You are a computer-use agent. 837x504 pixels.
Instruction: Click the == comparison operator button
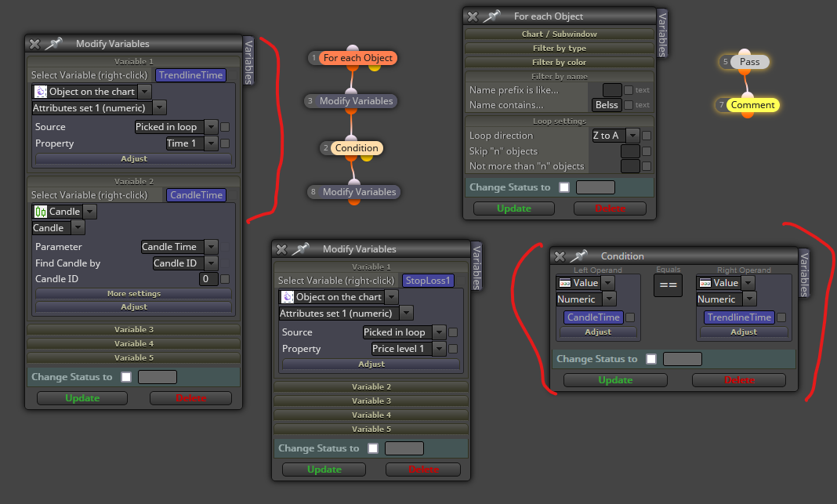point(668,285)
